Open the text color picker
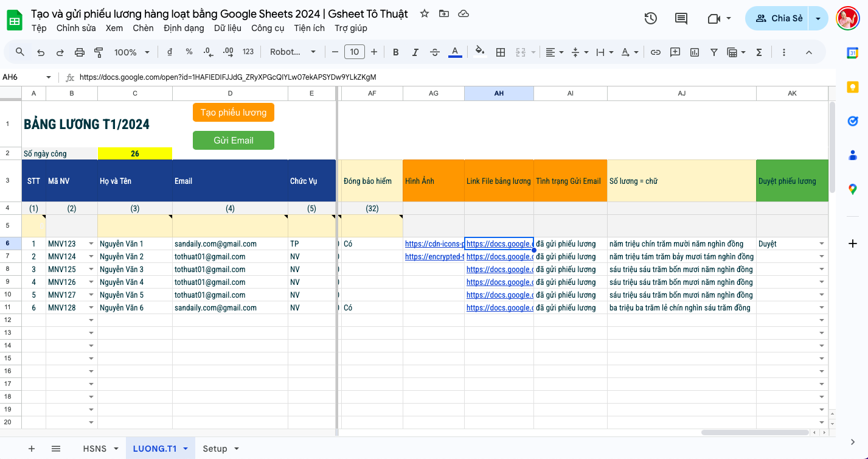The height and width of the screenshot is (459, 868). (455, 52)
